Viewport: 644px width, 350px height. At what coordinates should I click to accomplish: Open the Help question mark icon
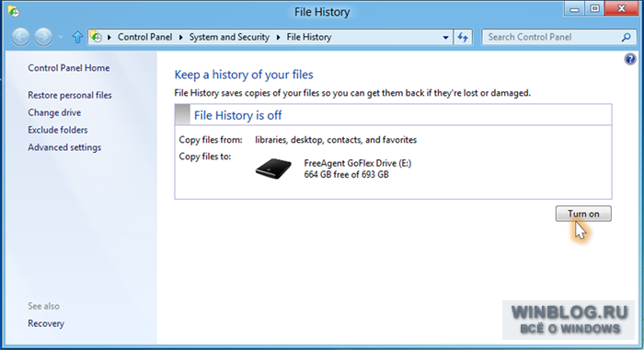point(630,59)
